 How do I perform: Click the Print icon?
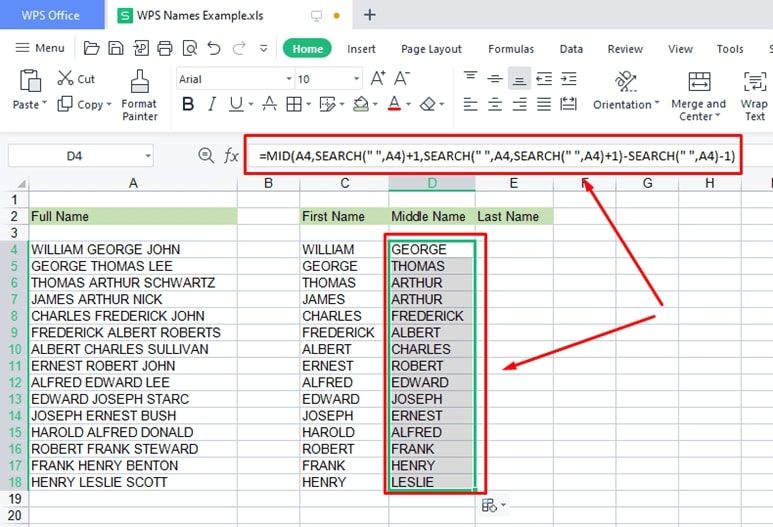(165, 48)
